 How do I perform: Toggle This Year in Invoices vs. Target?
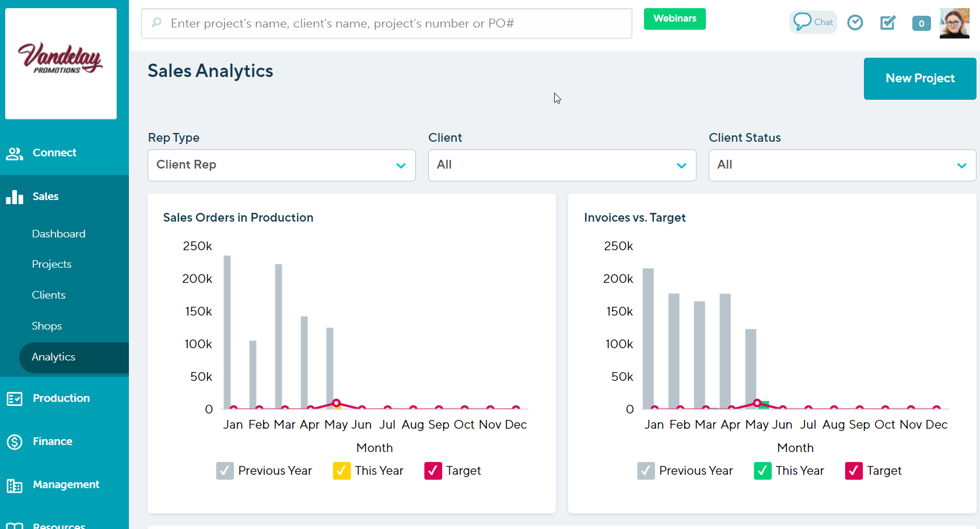click(x=762, y=470)
